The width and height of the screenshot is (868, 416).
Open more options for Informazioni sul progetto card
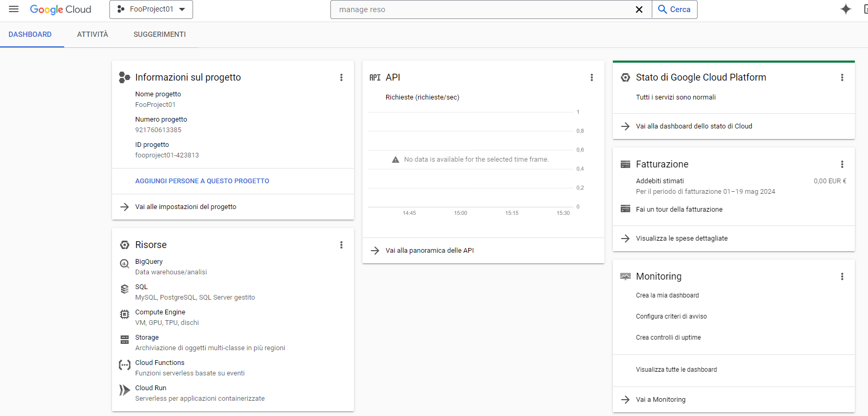click(x=341, y=77)
